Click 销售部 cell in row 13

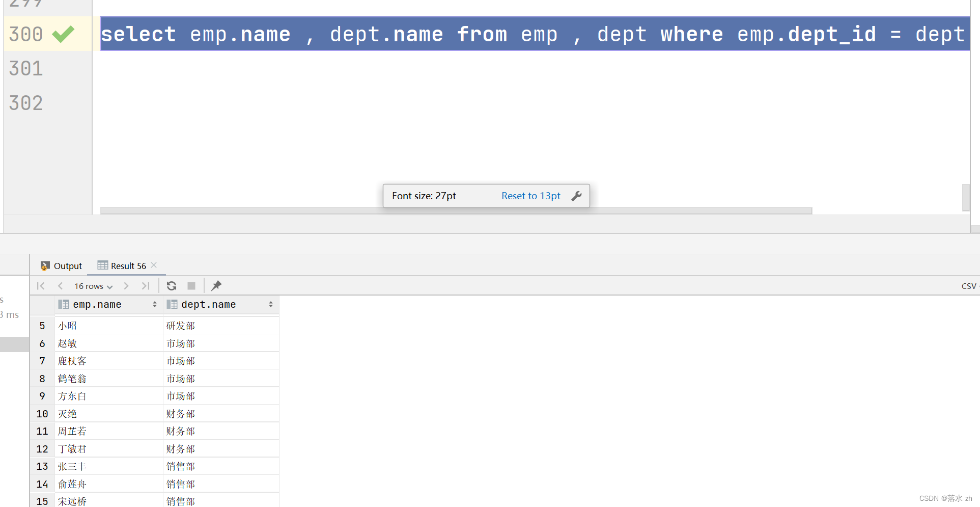tap(221, 466)
